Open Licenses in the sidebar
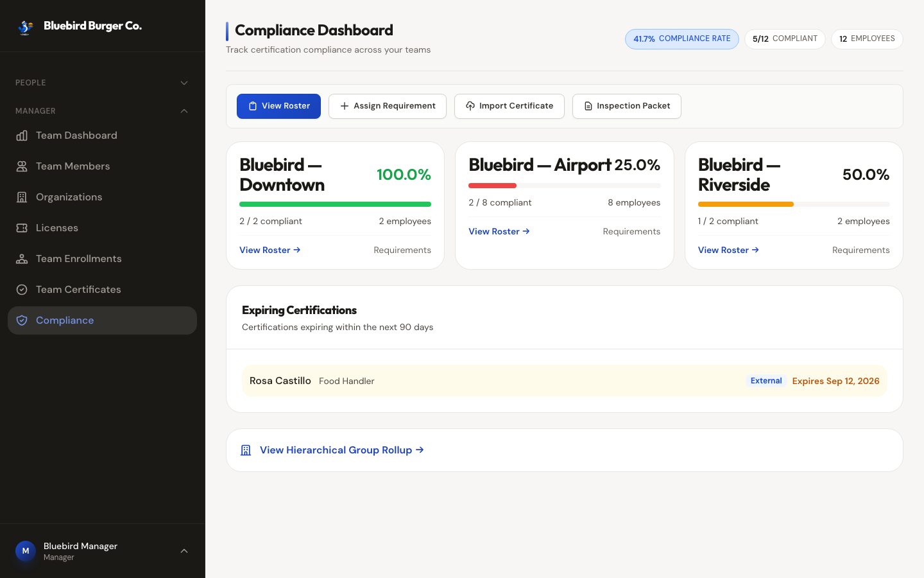The height and width of the screenshot is (578, 924). pos(102,228)
